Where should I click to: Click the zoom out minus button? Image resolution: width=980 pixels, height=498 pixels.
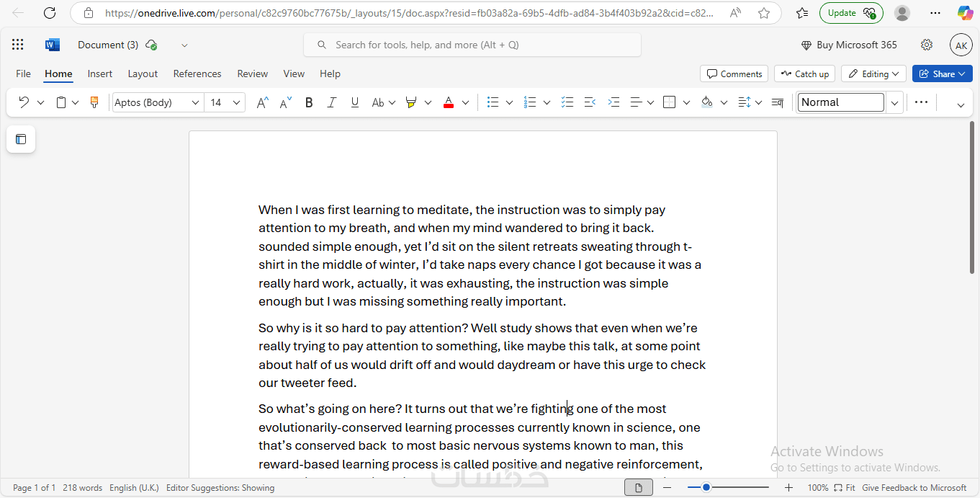tap(667, 488)
